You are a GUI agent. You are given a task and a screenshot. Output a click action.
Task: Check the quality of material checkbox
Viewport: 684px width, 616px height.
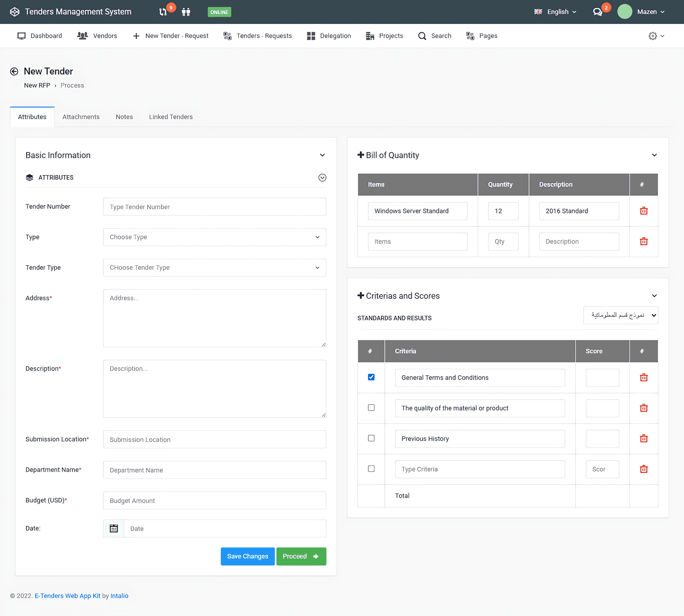pos(371,408)
